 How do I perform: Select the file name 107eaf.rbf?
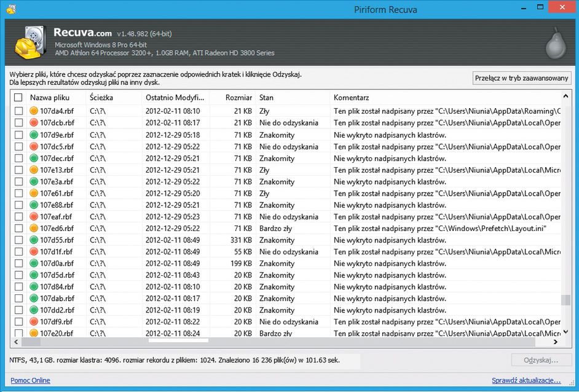tap(56, 217)
